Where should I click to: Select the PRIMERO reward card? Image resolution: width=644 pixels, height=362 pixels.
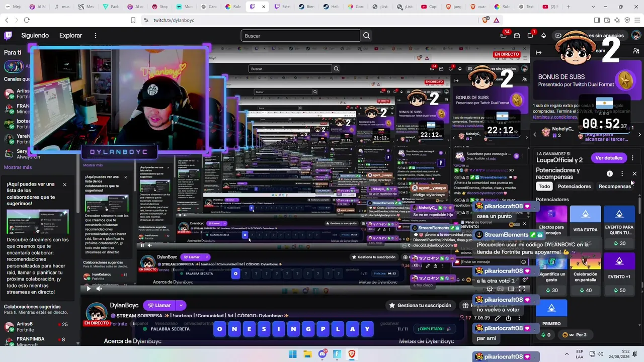[x=551, y=313]
